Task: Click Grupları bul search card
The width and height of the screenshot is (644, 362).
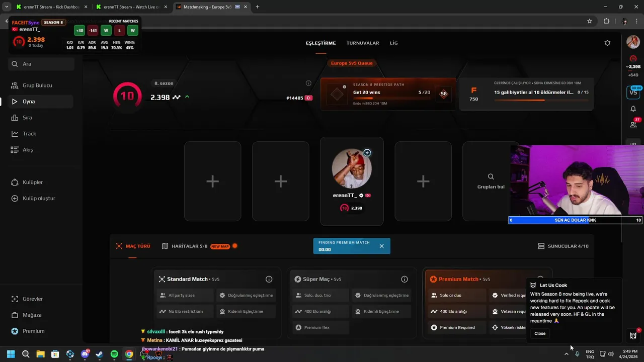Action: (491, 182)
